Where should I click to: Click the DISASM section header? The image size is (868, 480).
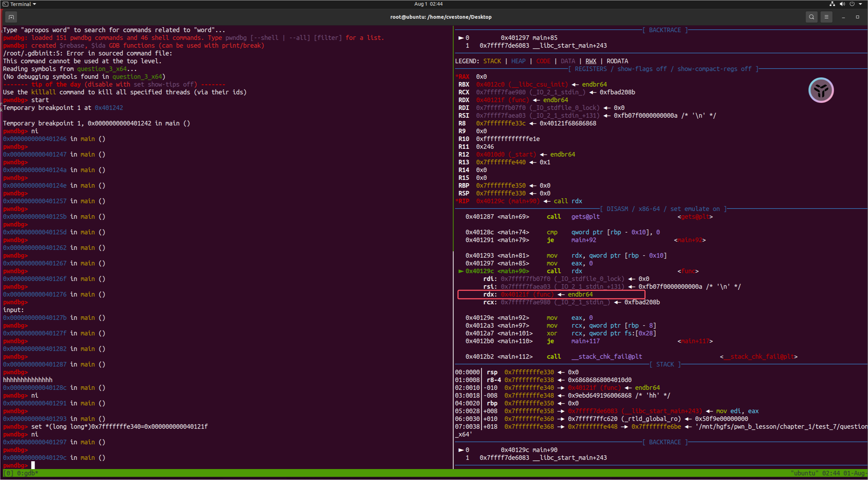(663, 209)
